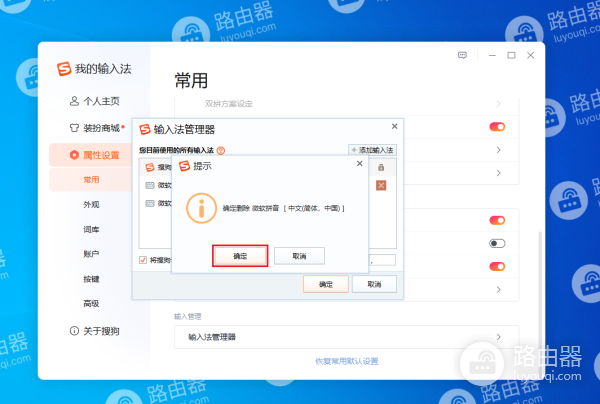
Task: Click the orange help question mark icon
Action: click(x=221, y=150)
